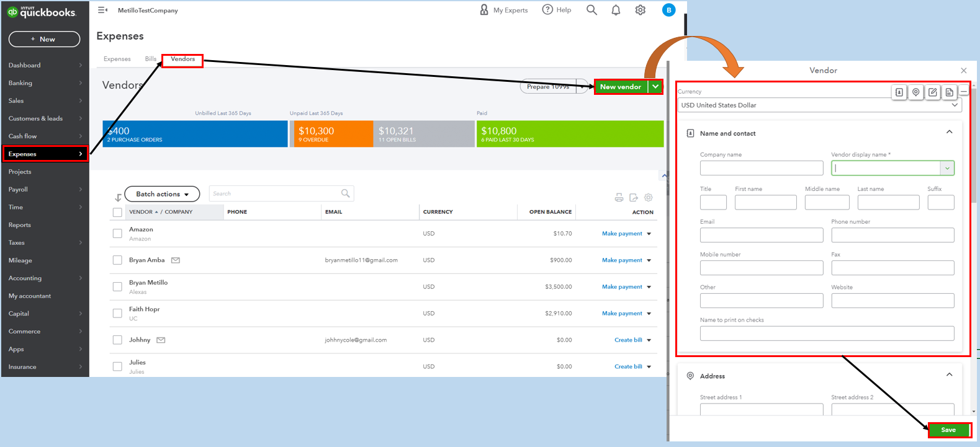This screenshot has width=980, height=447.
Task: Click the New button in sidebar
Action: coord(44,39)
